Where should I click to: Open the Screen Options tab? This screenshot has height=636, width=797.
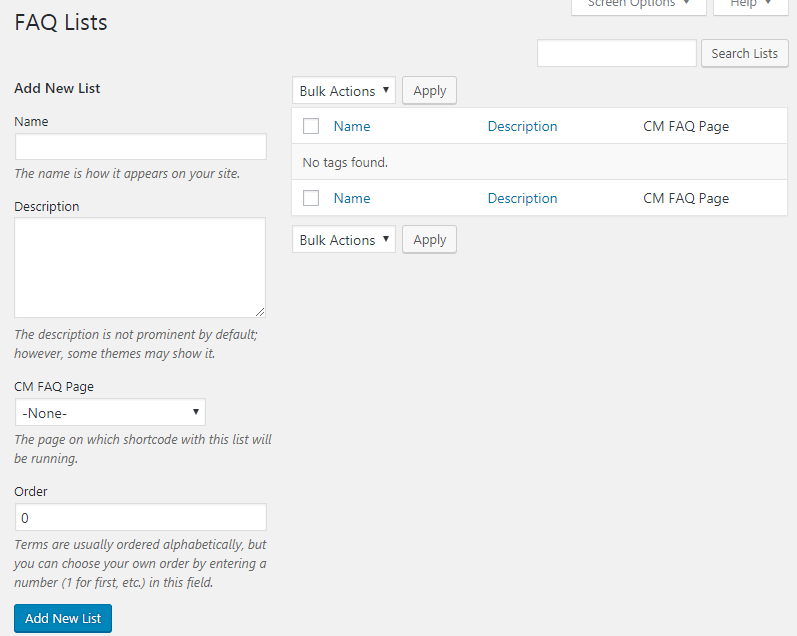pos(638,5)
